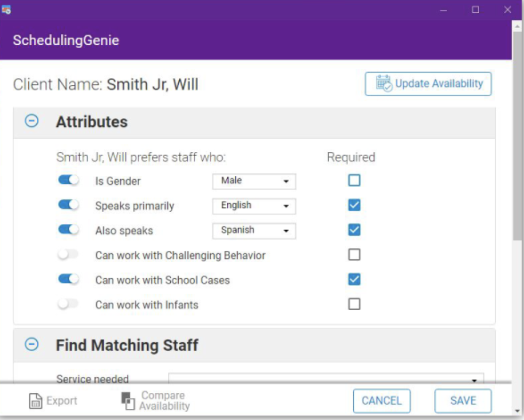Disable Can work with School Cases toggle
524x420 pixels.
pos(68,278)
